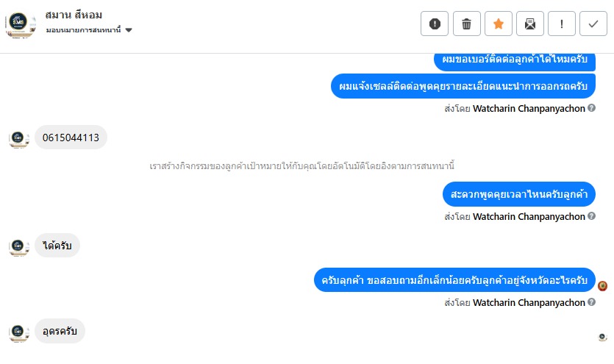The width and height of the screenshot is (614, 364).
Task: Mark conversation unread with envelope icon
Action: point(530,24)
